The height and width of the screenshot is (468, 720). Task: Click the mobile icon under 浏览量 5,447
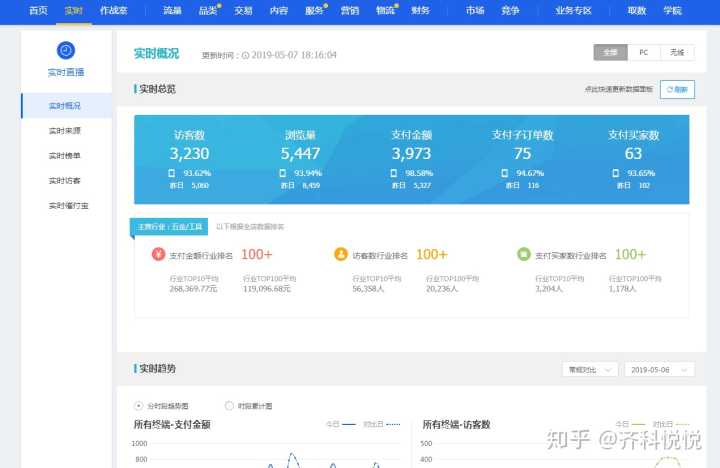tap(283, 173)
